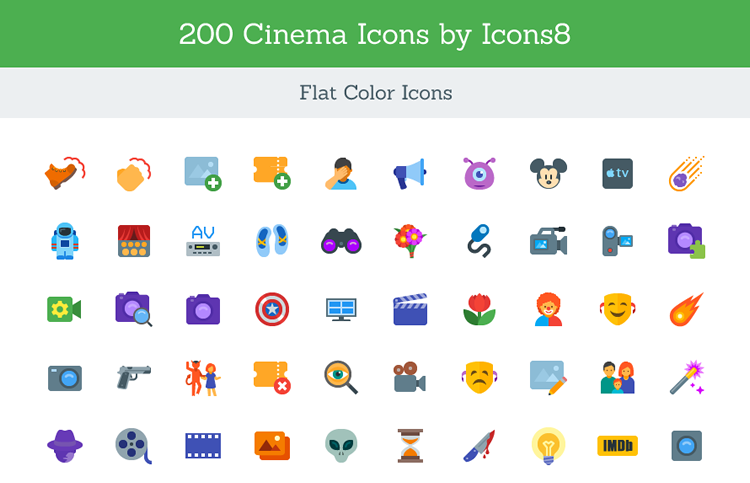Choose the black binoculars icon

point(341,241)
